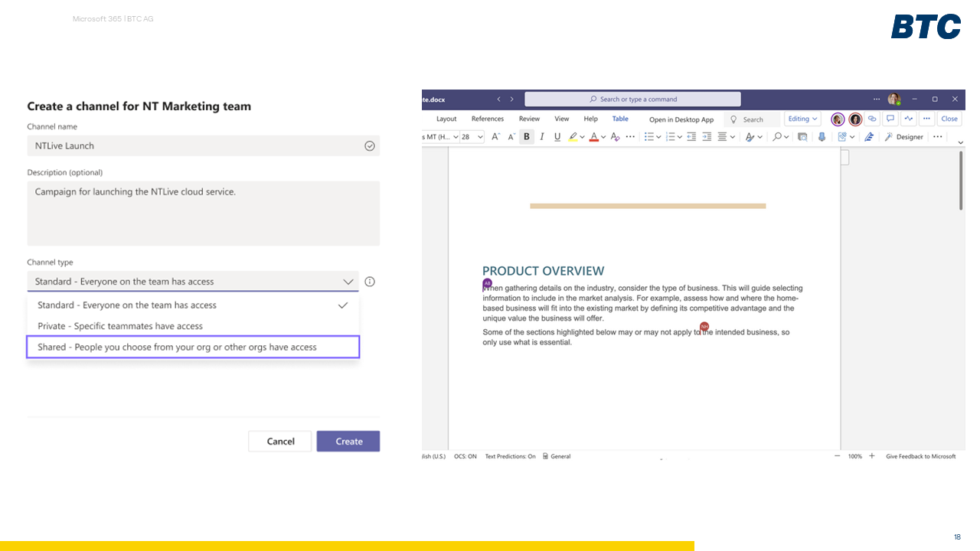Click the catch up activity icon
Screen dimensions: 980x551
pos(909,119)
